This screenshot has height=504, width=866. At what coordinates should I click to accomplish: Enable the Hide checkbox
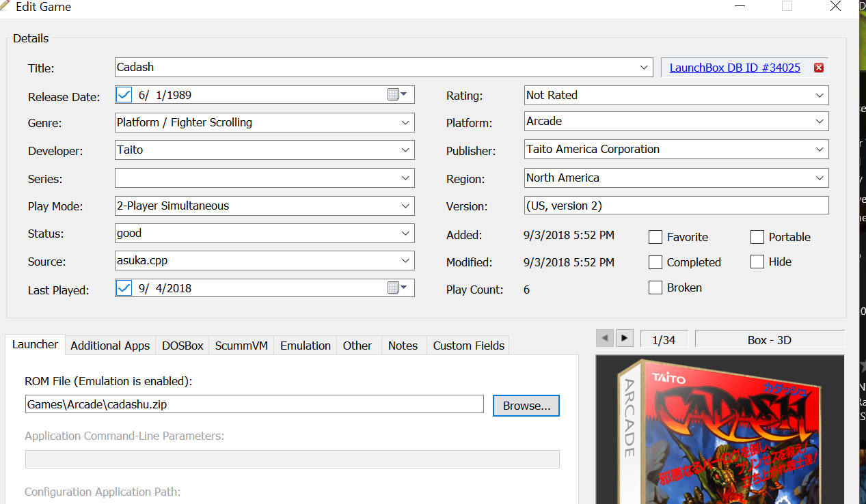click(x=757, y=262)
